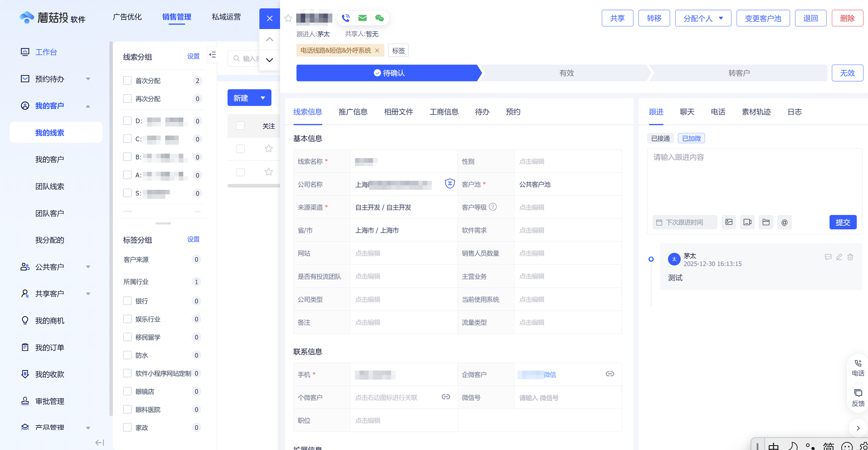The width and height of the screenshot is (868, 450).
Task: Tick the 银行 industry checkbox
Action: pyautogui.click(x=127, y=301)
